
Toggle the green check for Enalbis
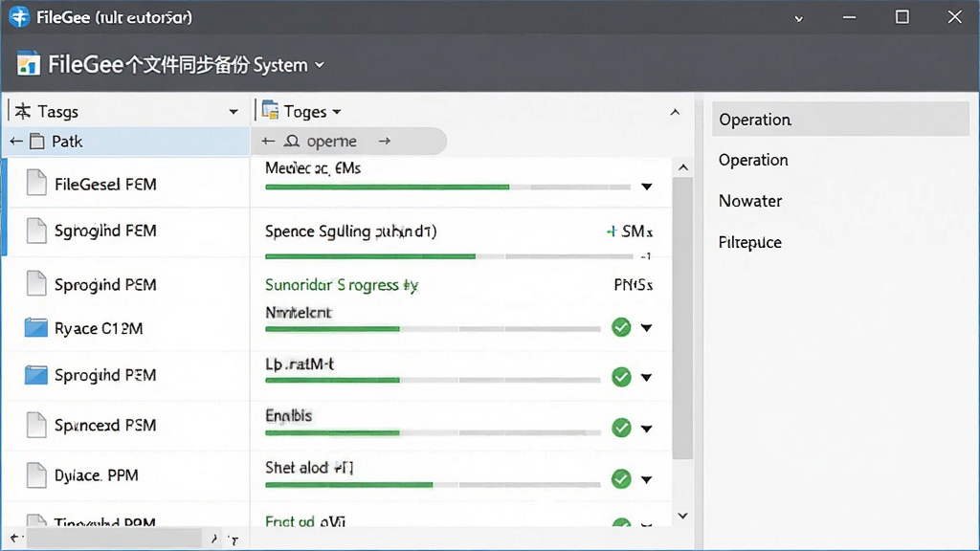(x=621, y=428)
